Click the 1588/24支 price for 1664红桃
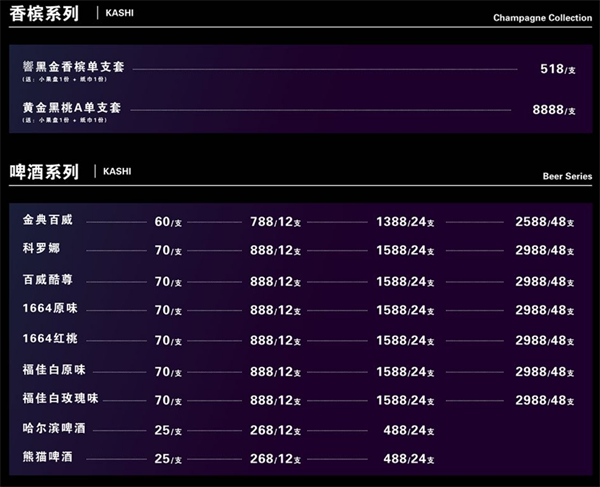The image size is (600, 487). (405, 340)
